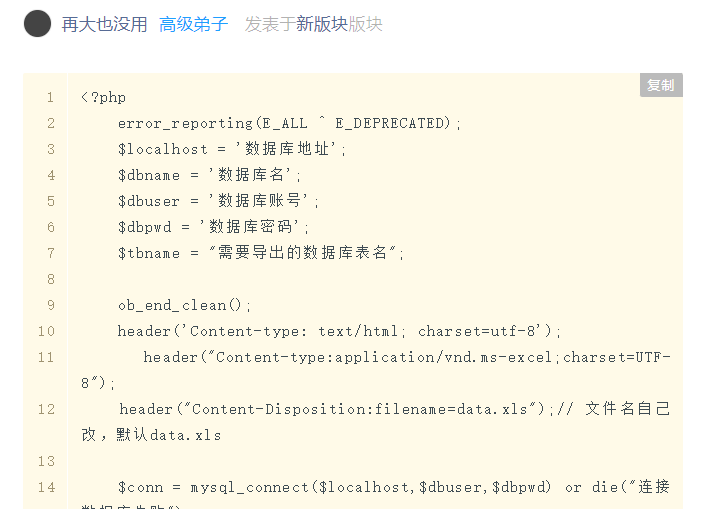Click line number 1 in gutter
This screenshot has width=706, height=509.
pos(50,97)
